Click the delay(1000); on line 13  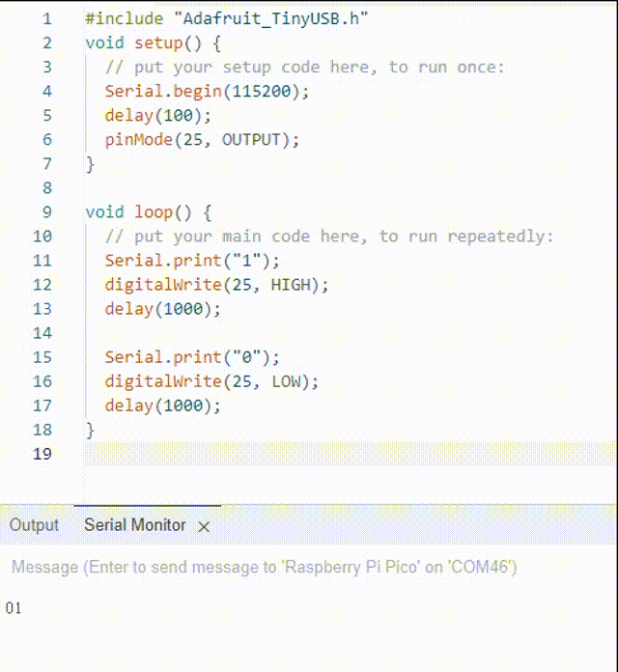click(163, 309)
